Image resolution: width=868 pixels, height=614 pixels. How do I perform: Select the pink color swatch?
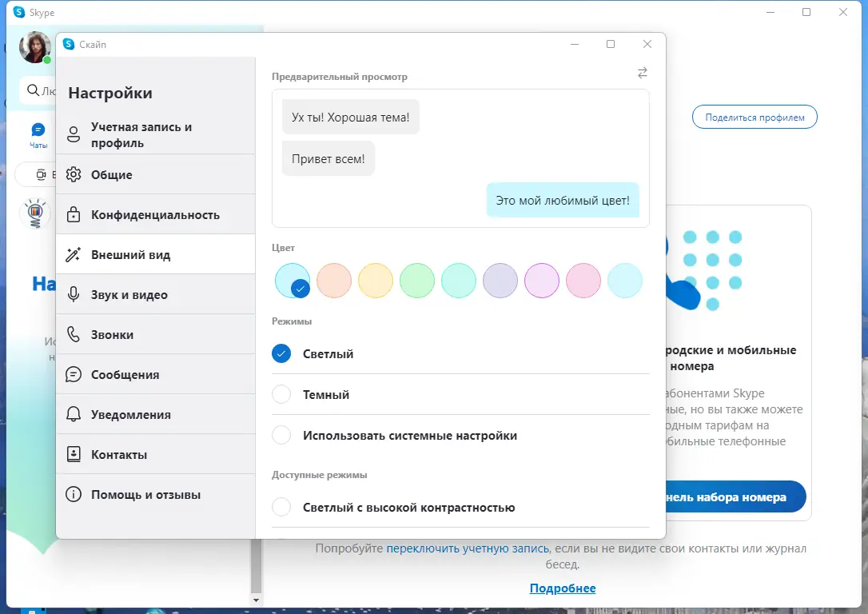583,281
